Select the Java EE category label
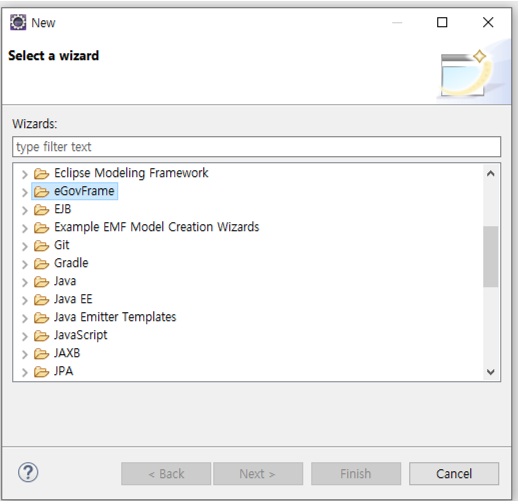This screenshot has width=518, height=501. tap(73, 299)
